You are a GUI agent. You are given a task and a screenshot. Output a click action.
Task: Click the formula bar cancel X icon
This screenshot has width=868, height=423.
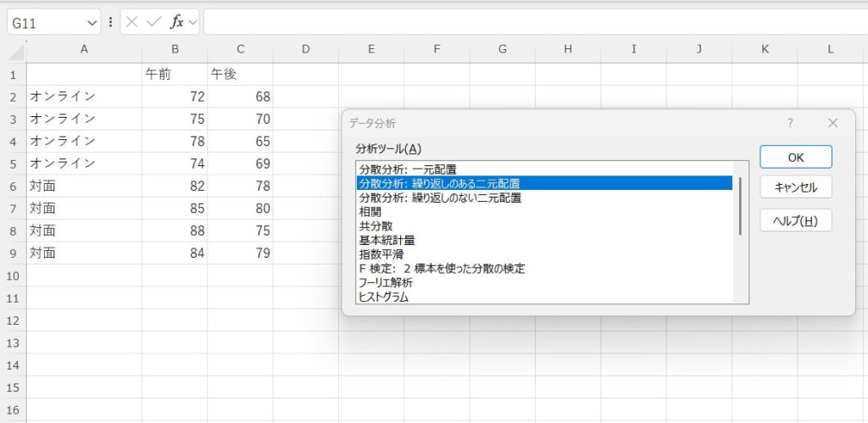tap(131, 22)
